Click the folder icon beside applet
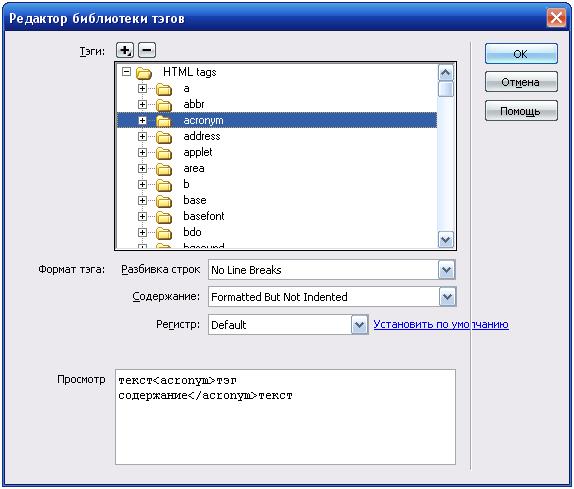 [x=164, y=153]
